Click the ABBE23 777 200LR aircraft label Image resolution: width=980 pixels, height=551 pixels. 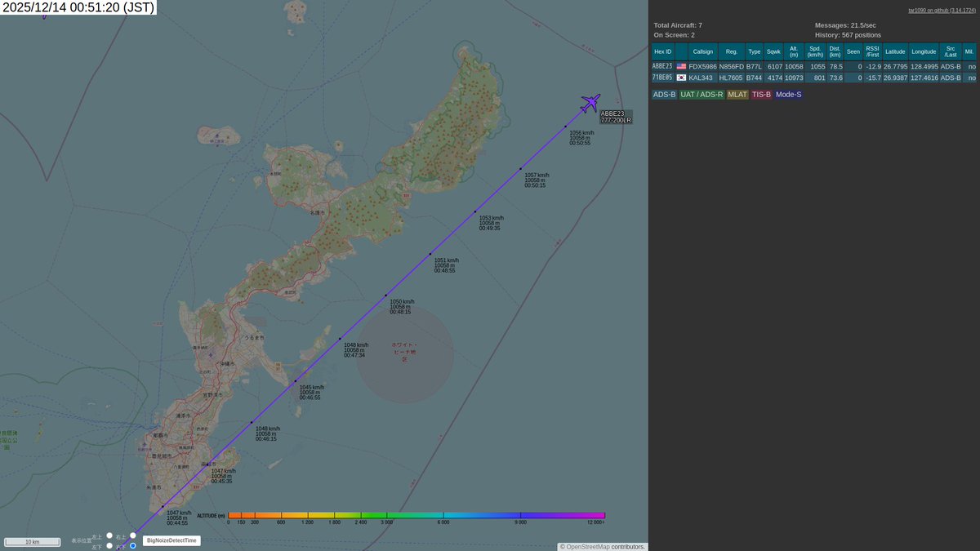click(616, 117)
